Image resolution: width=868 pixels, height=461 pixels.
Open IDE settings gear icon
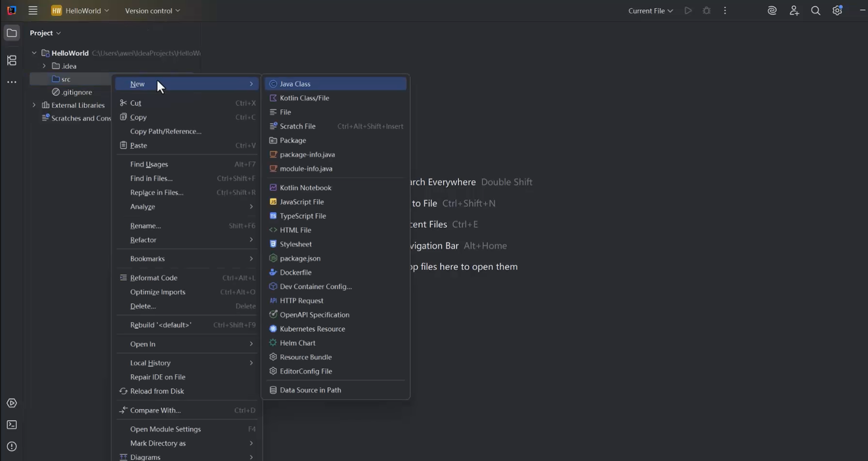(837, 11)
